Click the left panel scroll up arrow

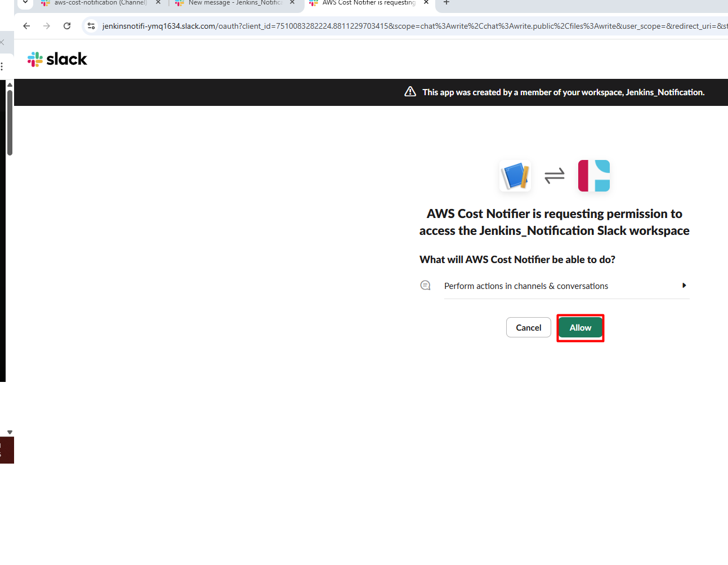tap(10, 84)
